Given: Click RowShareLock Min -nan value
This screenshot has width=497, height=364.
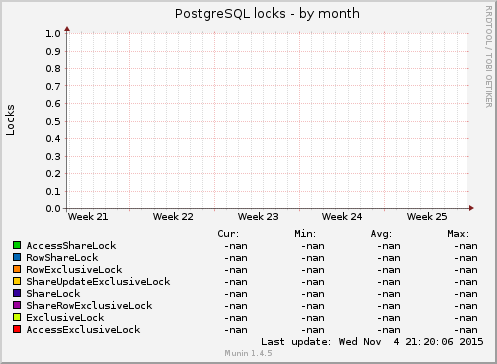Looking at the screenshot, I should click(313, 258).
